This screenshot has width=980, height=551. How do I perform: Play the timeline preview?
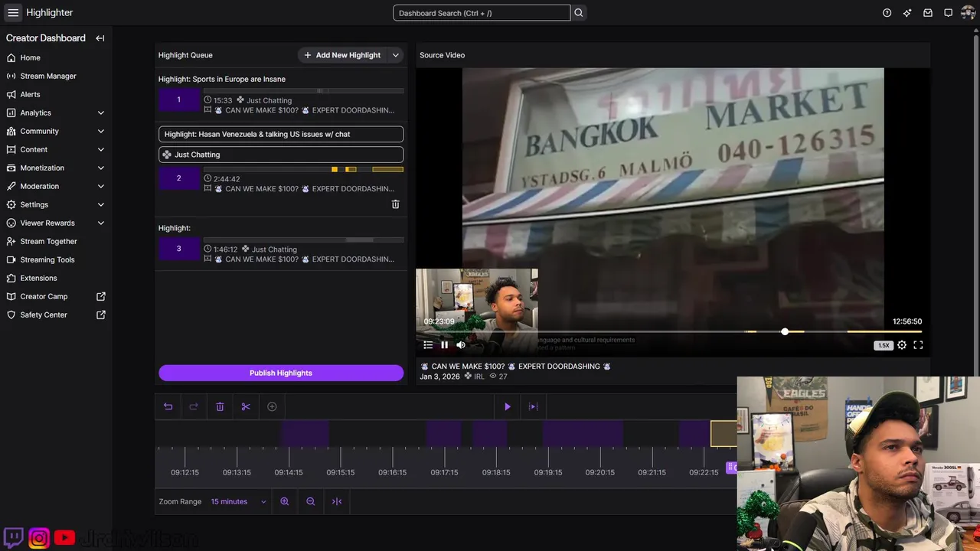[507, 406]
